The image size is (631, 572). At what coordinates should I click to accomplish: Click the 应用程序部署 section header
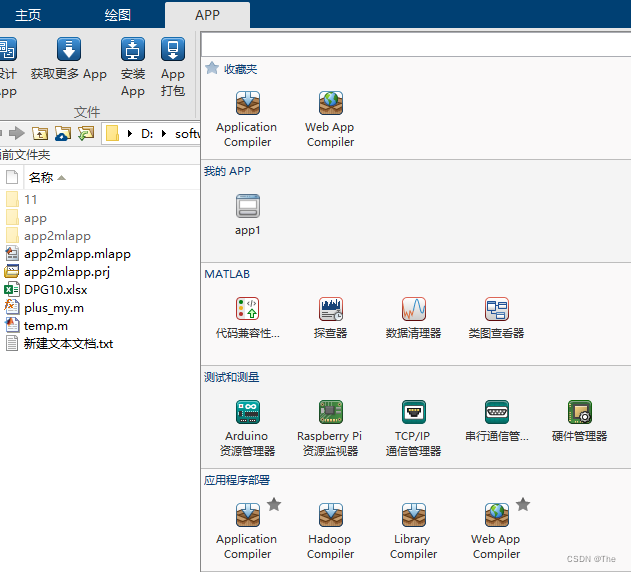[x=237, y=480]
